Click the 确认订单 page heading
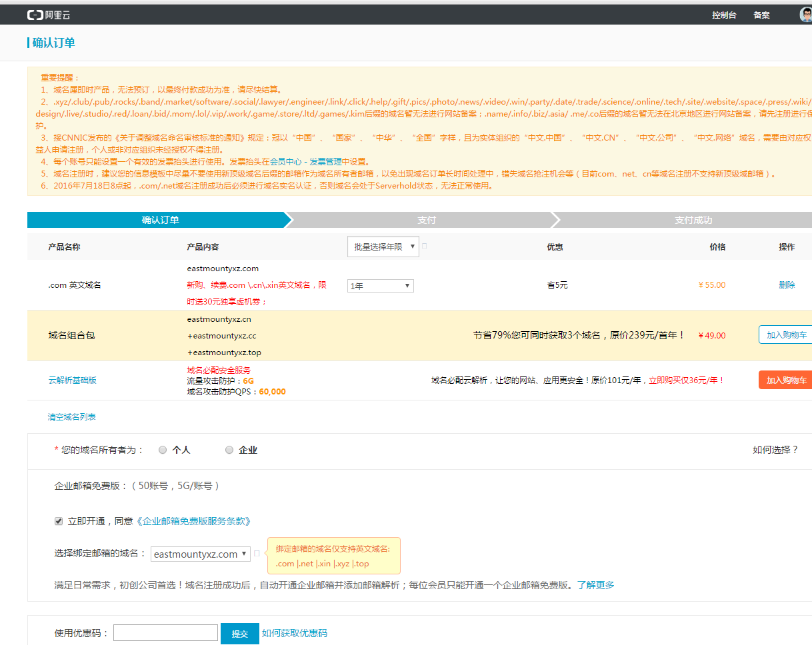Viewport: 812px width, 645px height. pyautogui.click(x=53, y=43)
